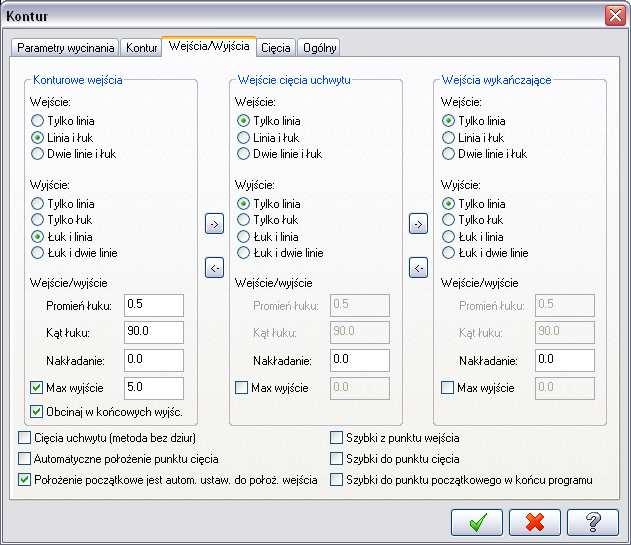Select Tylko linia entry in Wejścia wykańczające

point(474,121)
